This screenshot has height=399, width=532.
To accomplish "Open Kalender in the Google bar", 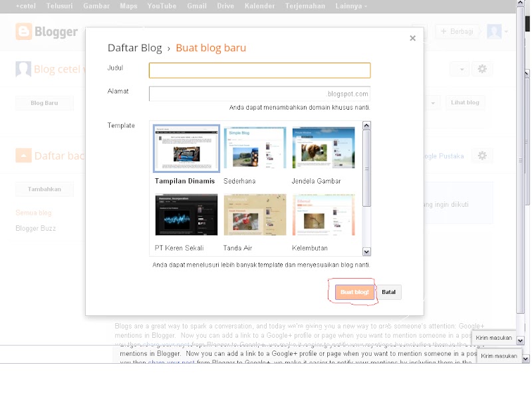I will click(x=260, y=6).
